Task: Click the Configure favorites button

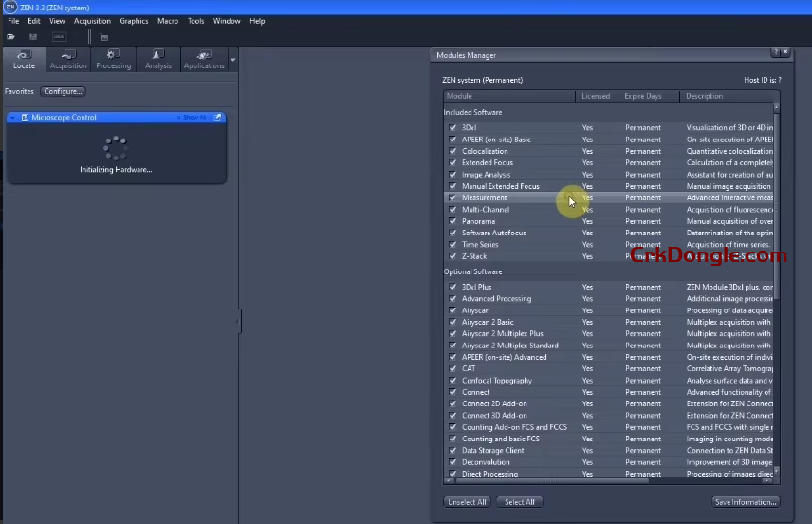Action: coord(64,92)
